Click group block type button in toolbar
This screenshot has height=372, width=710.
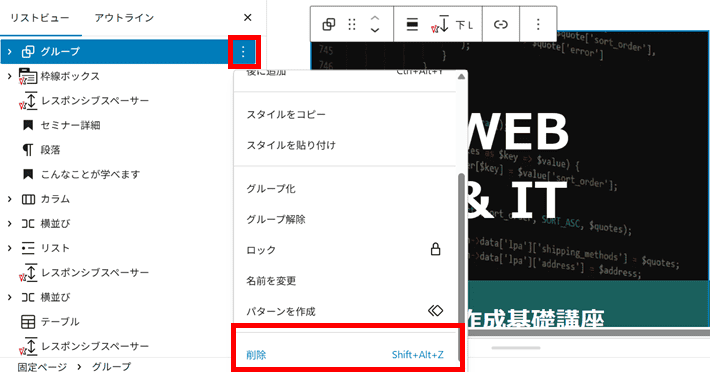[329, 24]
